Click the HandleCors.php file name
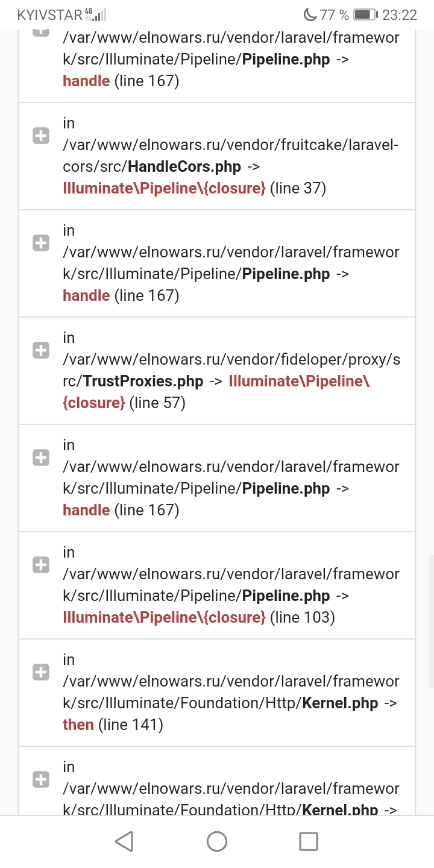The image size is (434, 868). [x=184, y=167]
